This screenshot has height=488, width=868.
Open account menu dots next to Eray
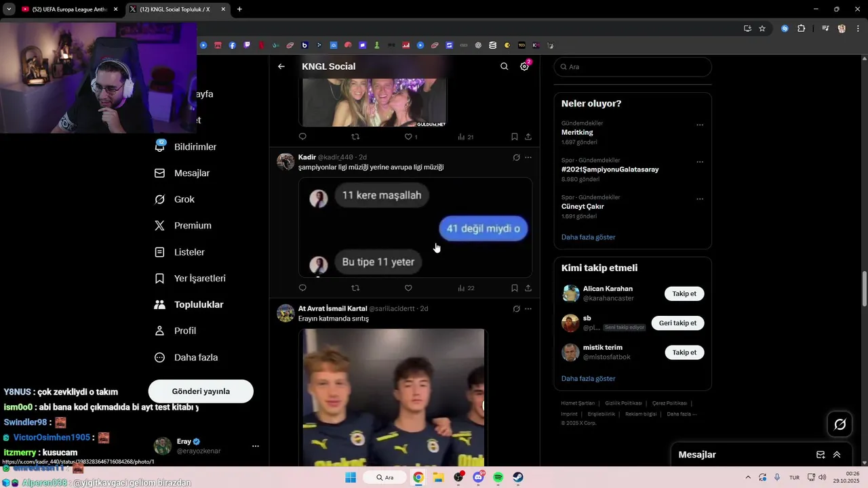[x=256, y=446]
